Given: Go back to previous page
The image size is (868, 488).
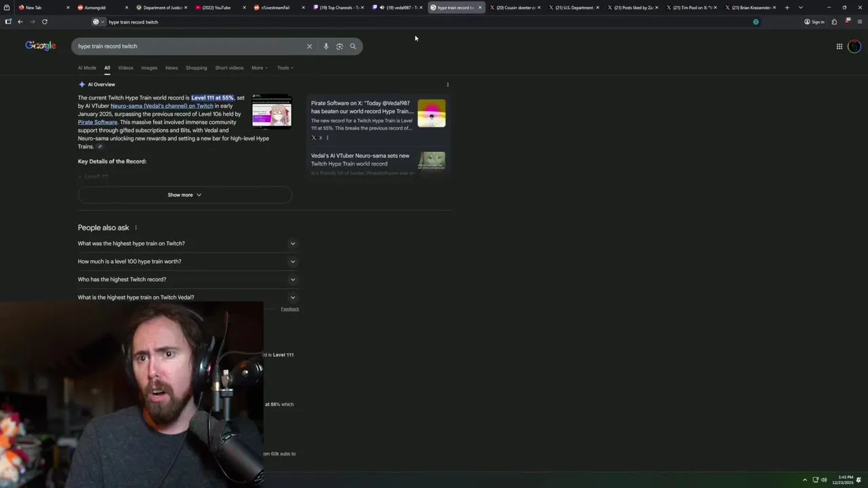Looking at the screenshot, I should (x=20, y=22).
